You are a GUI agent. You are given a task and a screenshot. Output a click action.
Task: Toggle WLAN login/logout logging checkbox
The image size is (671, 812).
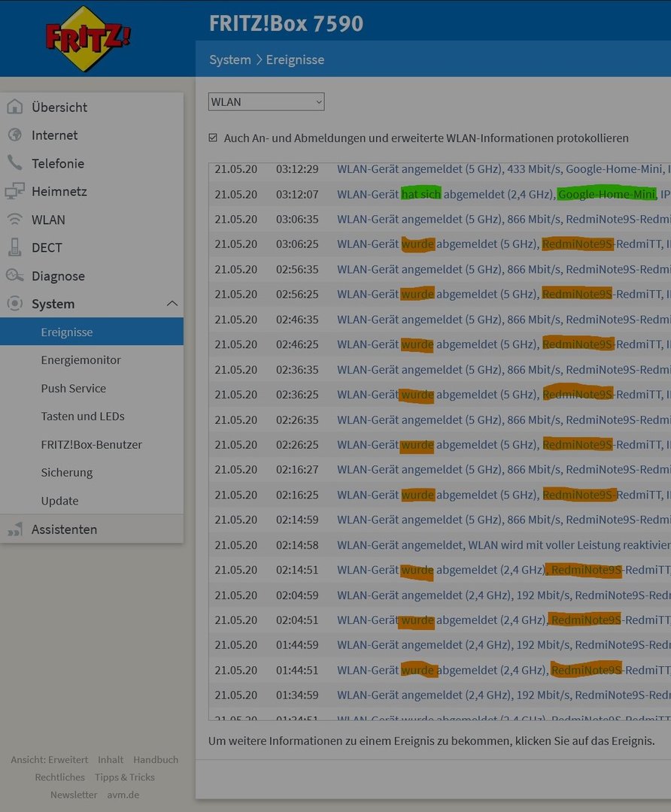[213, 138]
